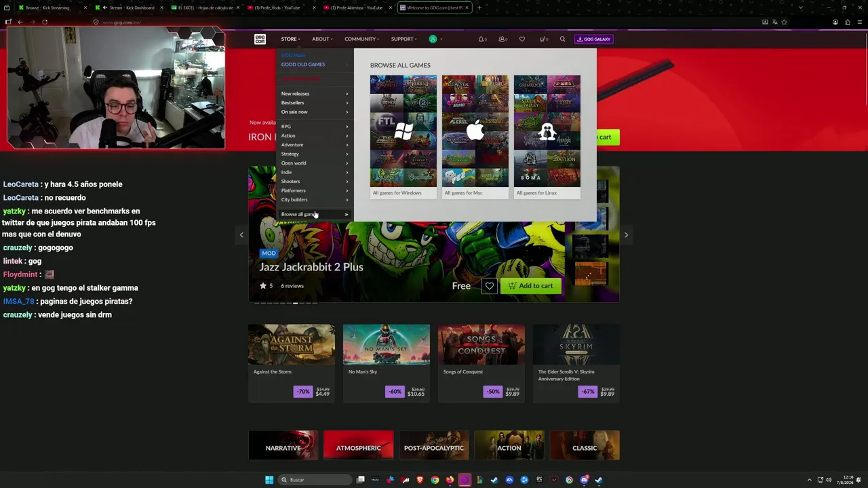Open the COMMUNITY dropdown menu
The image size is (868, 488).
[361, 39]
